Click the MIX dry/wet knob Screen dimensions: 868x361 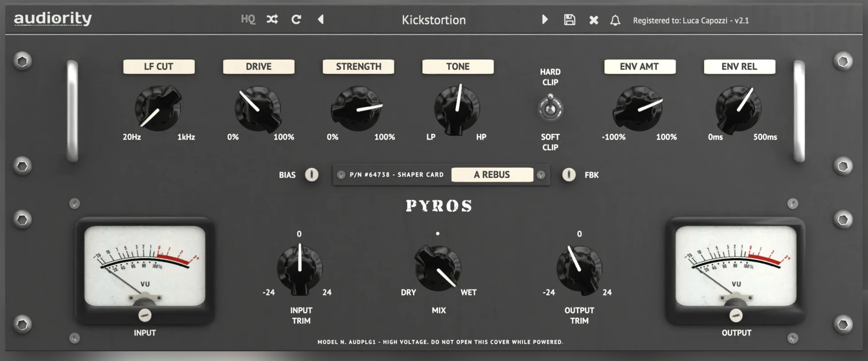click(x=438, y=268)
